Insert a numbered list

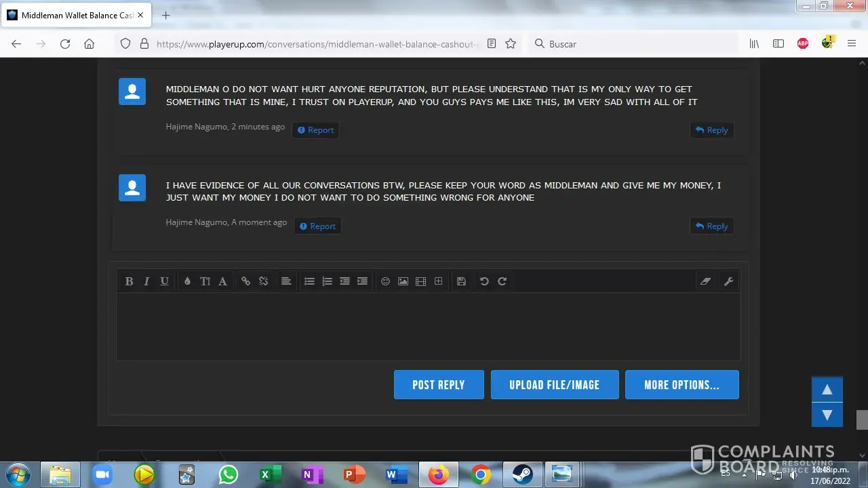(327, 281)
